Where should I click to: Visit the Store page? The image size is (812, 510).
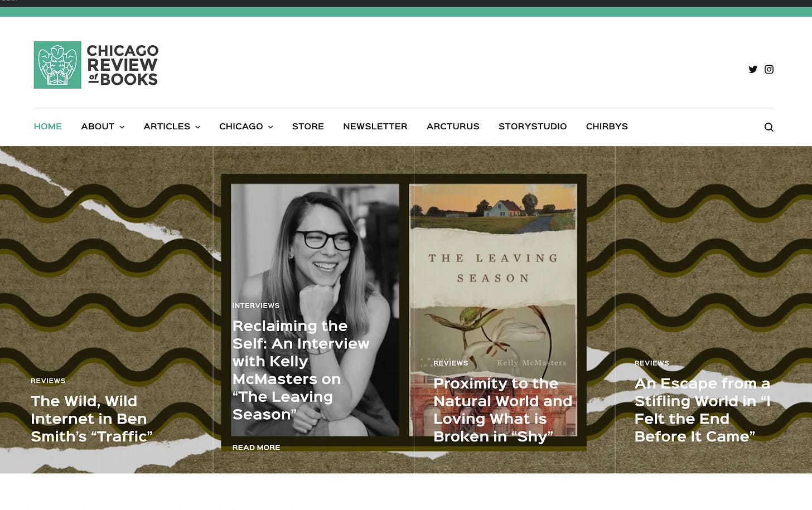[308, 127]
